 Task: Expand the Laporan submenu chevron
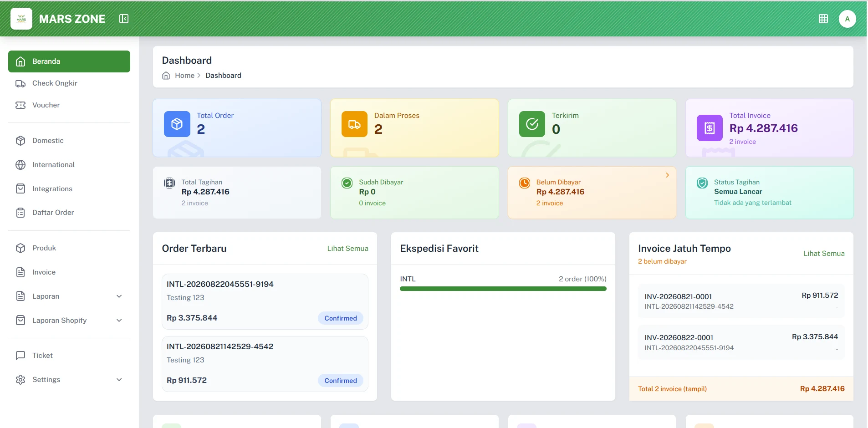[x=119, y=296]
